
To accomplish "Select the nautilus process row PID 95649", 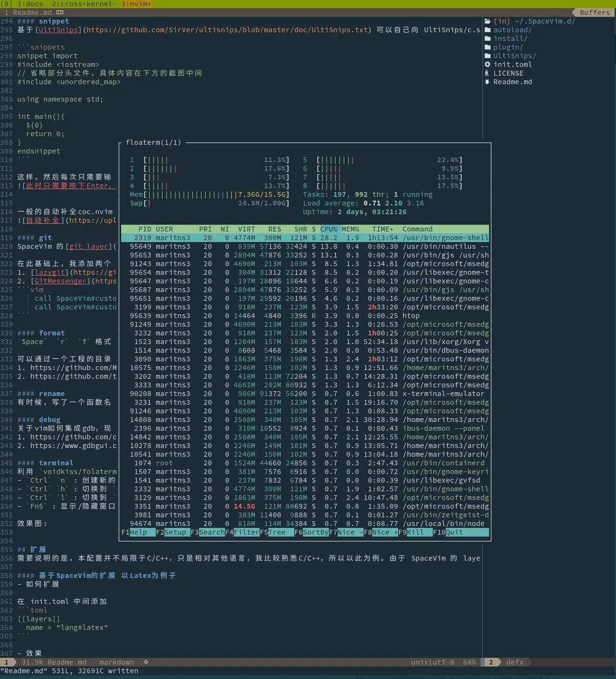I will [305, 246].
